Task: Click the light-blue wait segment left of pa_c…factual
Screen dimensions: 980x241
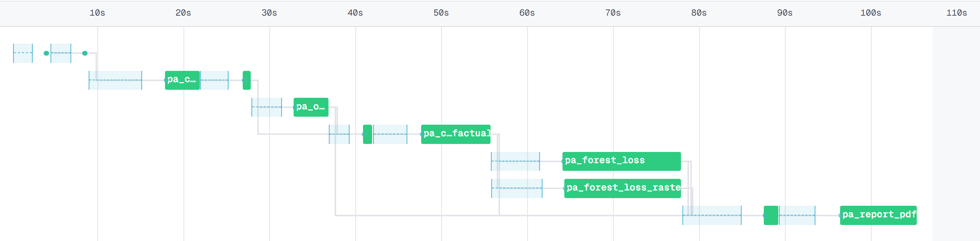Action: (x=390, y=134)
